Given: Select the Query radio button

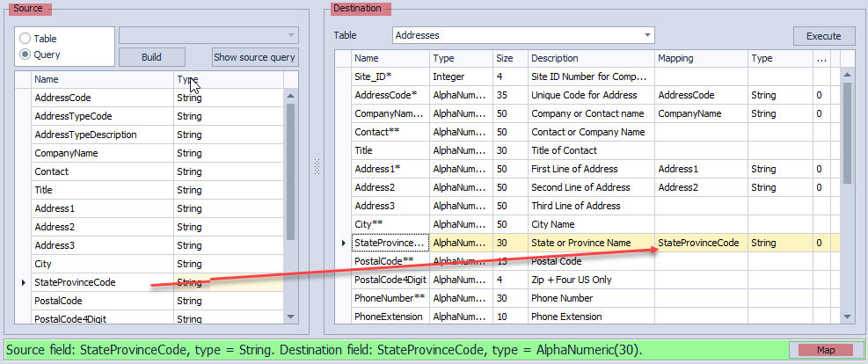Looking at the screenshot, I should (x=26, y=55).
